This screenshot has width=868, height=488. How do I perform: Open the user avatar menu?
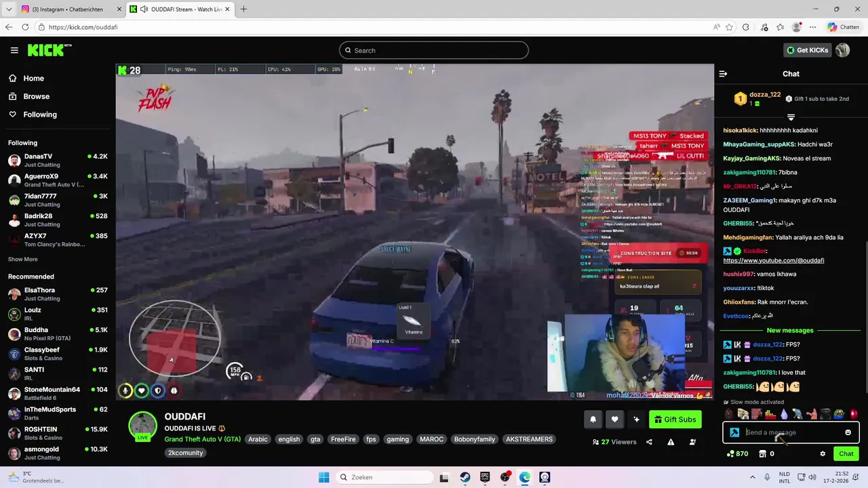pyautogui.click(x=842, y=50)
